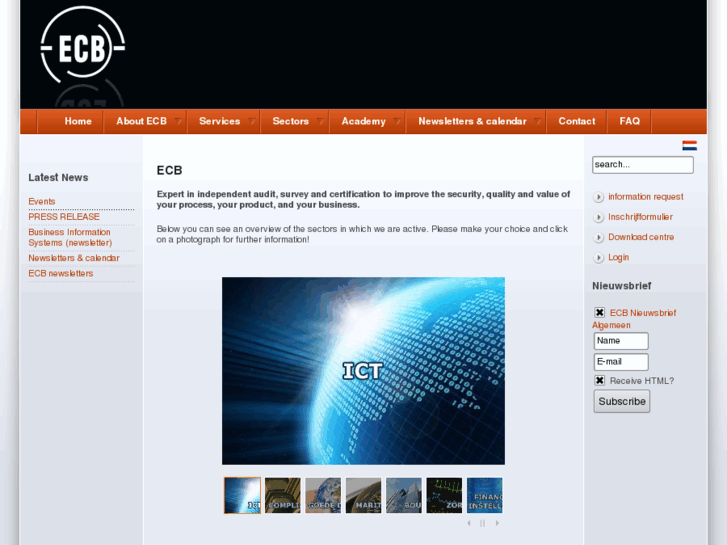The height and width of the screenshot is (545, 727).
Task: Open FAQ page
Action: pos(630,122)
